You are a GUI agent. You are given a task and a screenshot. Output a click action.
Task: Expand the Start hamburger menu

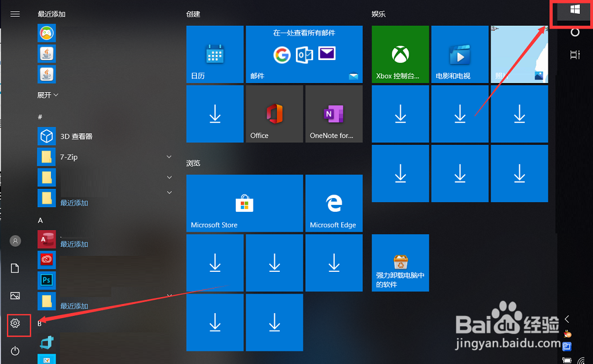(x=15, y=14)
